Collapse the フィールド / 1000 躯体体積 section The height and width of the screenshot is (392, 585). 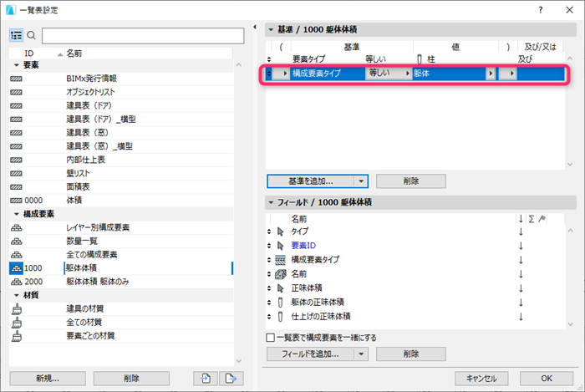[x=272, y=202]
